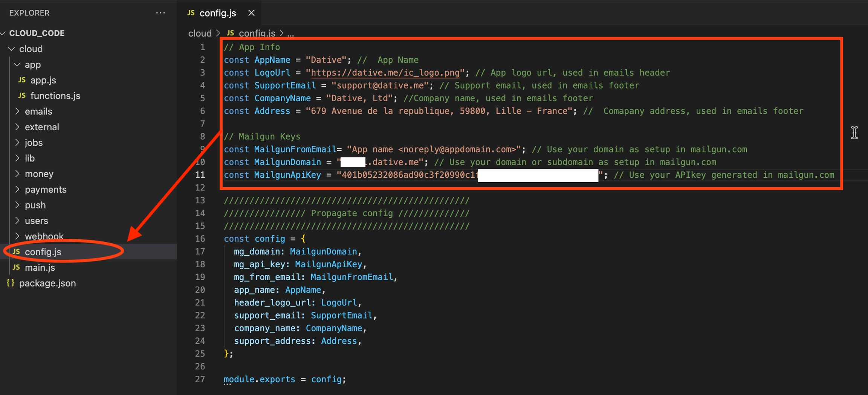Viewport: 868px width, 395px height.
Task: Collapse the CLOUD_CODE root folder
Action: (3, 33)
